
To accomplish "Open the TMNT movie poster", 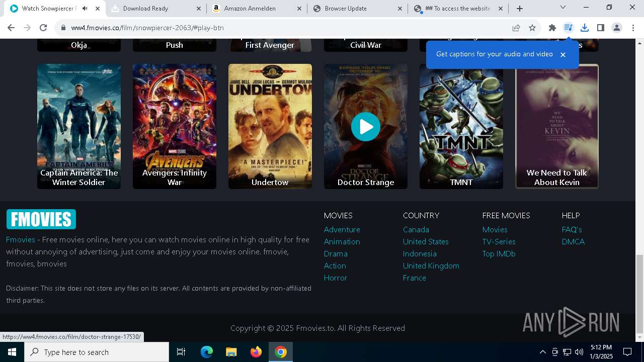I will coord(461,126).
